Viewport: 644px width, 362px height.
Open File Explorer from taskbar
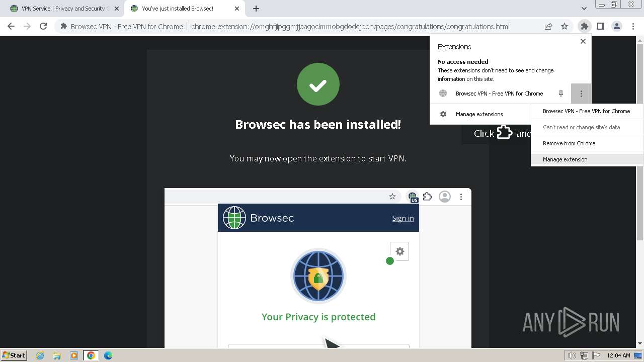point(57,355)
